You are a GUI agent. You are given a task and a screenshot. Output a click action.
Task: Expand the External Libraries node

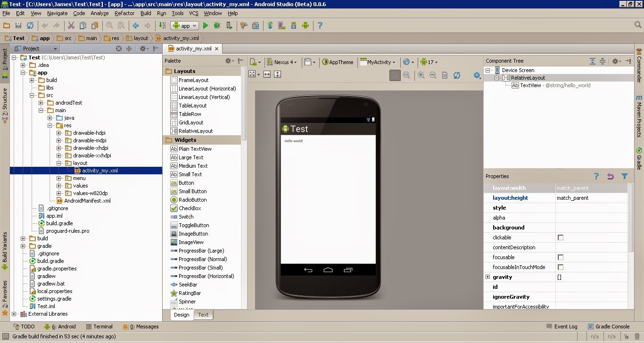(14, 314)
